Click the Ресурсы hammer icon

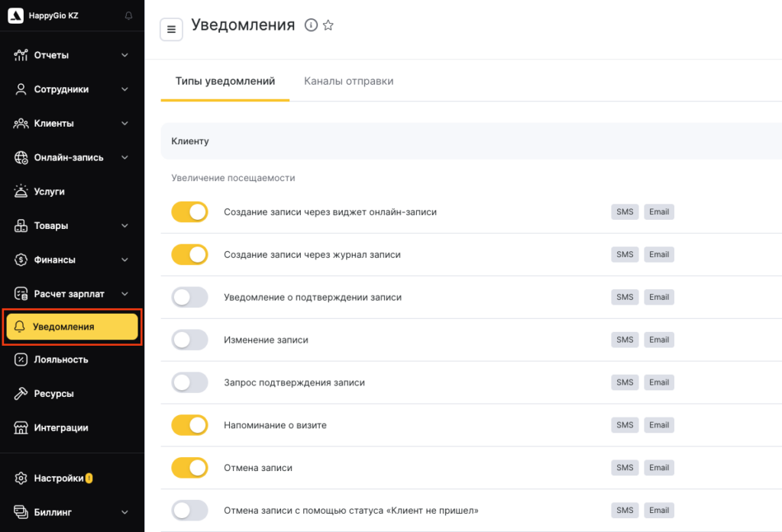[x=21, y=394]
